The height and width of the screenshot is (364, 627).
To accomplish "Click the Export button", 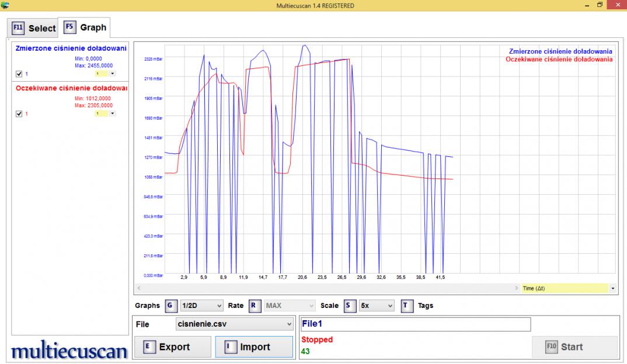I will [x=173, y=347].
